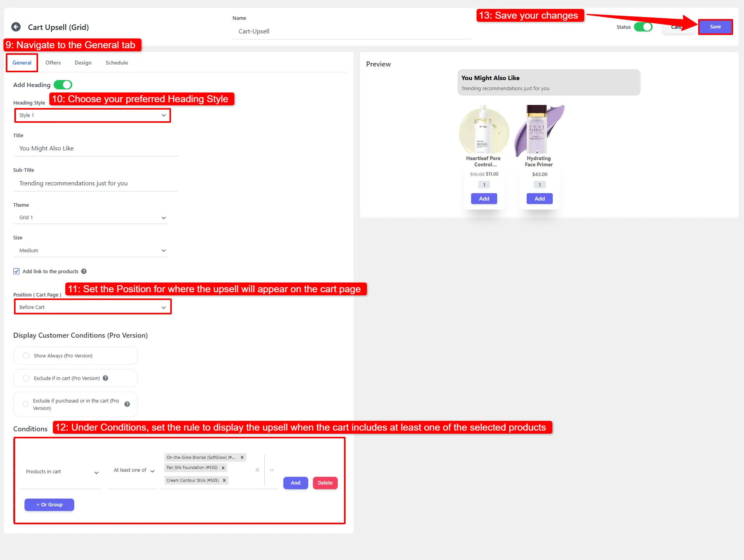The image size is (744, 560).
Task: Click the Save button
Action: click(x=715, y=27)
